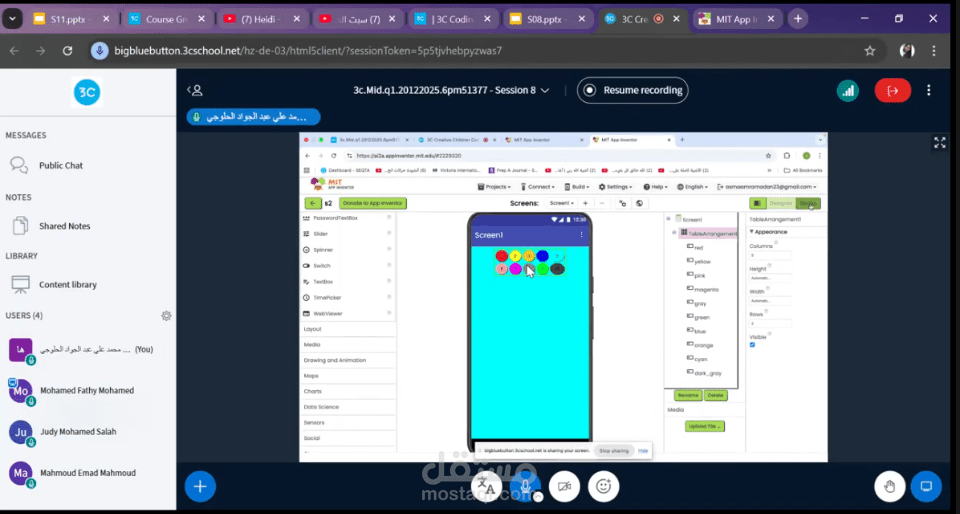The height and width of the screenshot is (514, 960).
Task: Open English language dropdown
Action: tap(692, 187)
